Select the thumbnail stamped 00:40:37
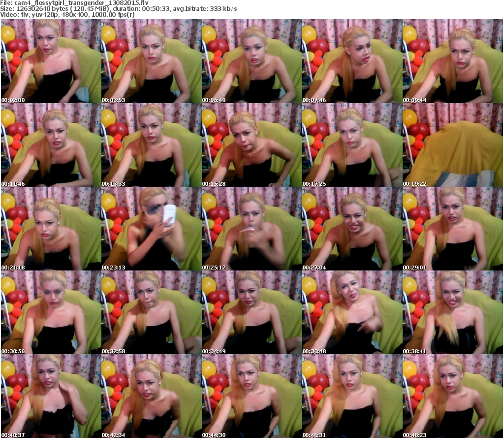 point(51,396)
